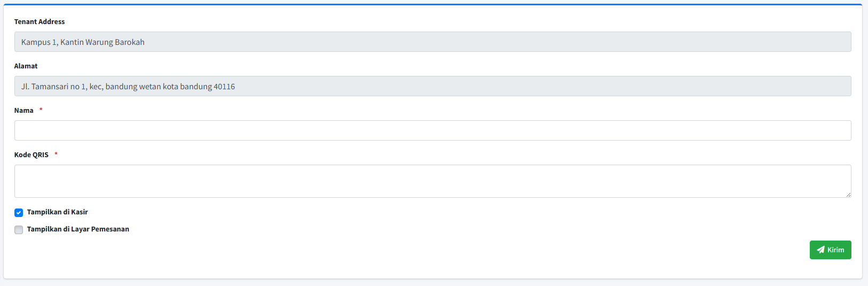Click the Kode QRIS textarea resize handle
This screenshot has width=868, height=286.
848,195
